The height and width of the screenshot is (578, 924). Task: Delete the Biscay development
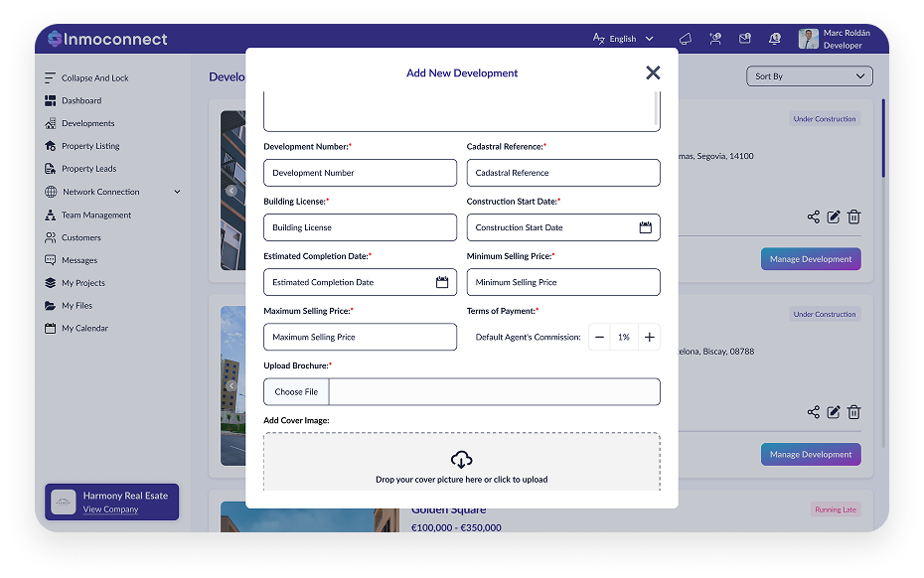pyautogui.click(x=853, y=412)
